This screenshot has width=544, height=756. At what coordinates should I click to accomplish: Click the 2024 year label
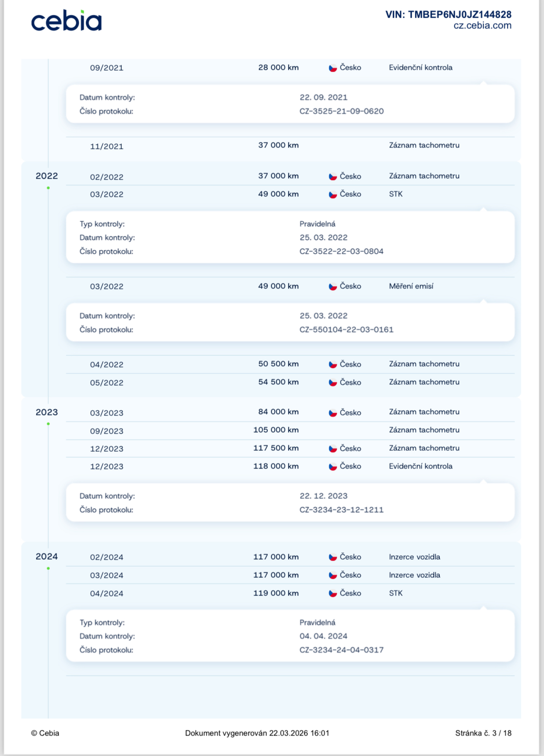(x=46, y=556)
